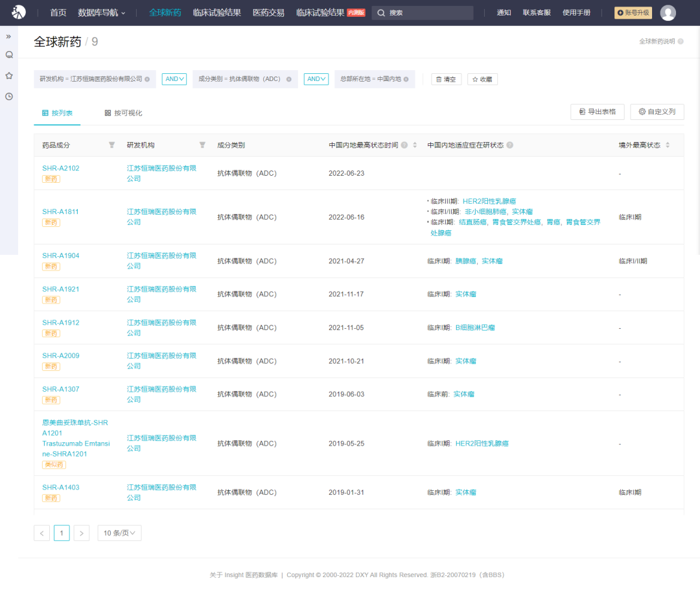This screenshot has width=700, height=592.
Task: Open second AND operator dropdown
Action: click(316, 79)
